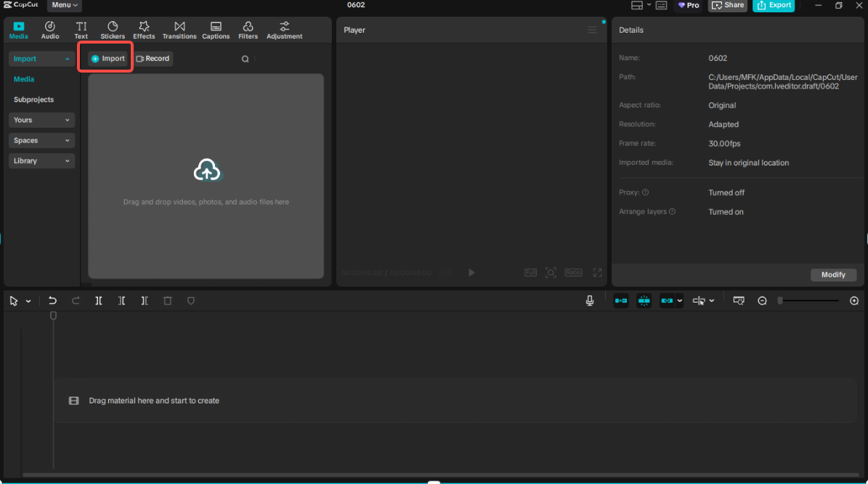Select Subprojects in the sidebar

pyautogui.click(x=34, y=99)
